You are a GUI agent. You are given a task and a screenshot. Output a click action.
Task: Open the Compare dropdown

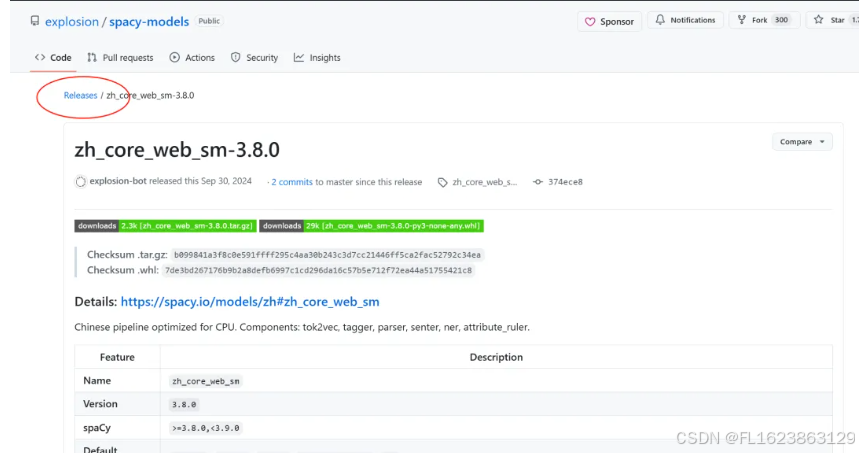(x=802, y=142)
